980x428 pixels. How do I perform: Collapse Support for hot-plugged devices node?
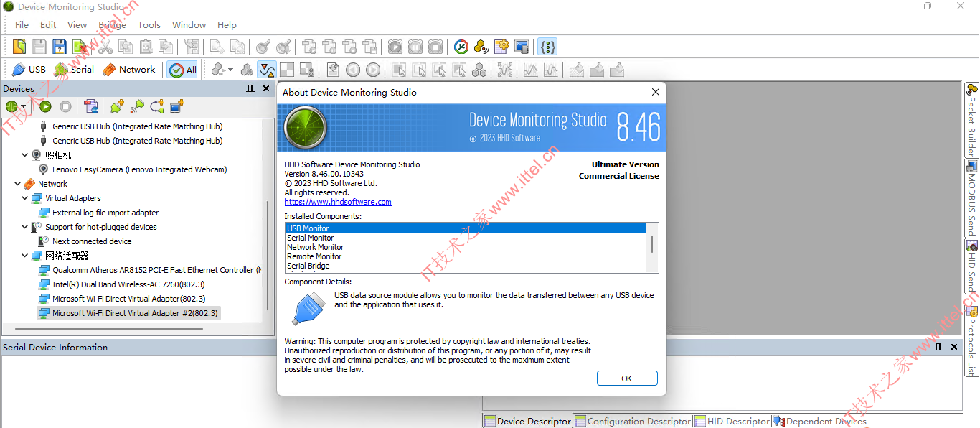[x=25, y=227]
